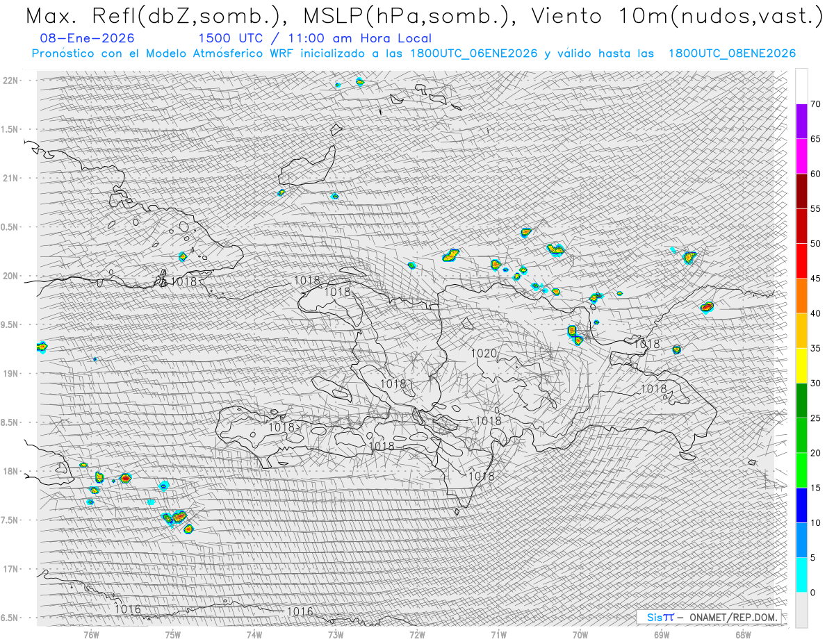Click the colorbar '10' scale value
The height and width of the screenshot is (644, 834).
click(x=815, y=522)
